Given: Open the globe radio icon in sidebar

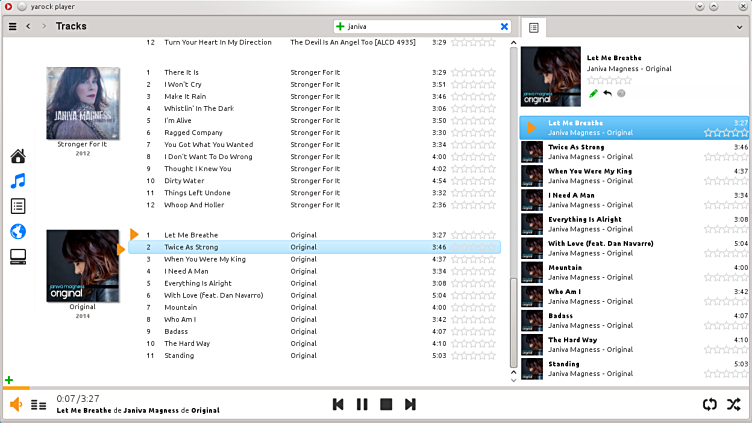Looking at the screenshot, I should tap(18, 232).
